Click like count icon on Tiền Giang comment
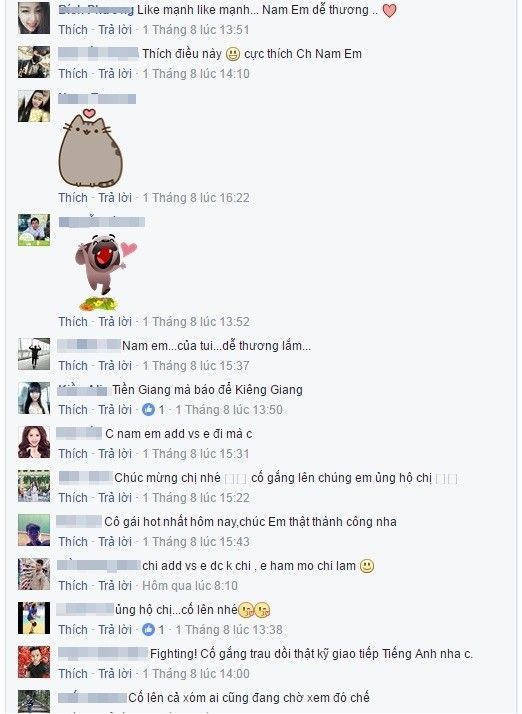Viewport: 522px width, 714px height. [148, 410]
